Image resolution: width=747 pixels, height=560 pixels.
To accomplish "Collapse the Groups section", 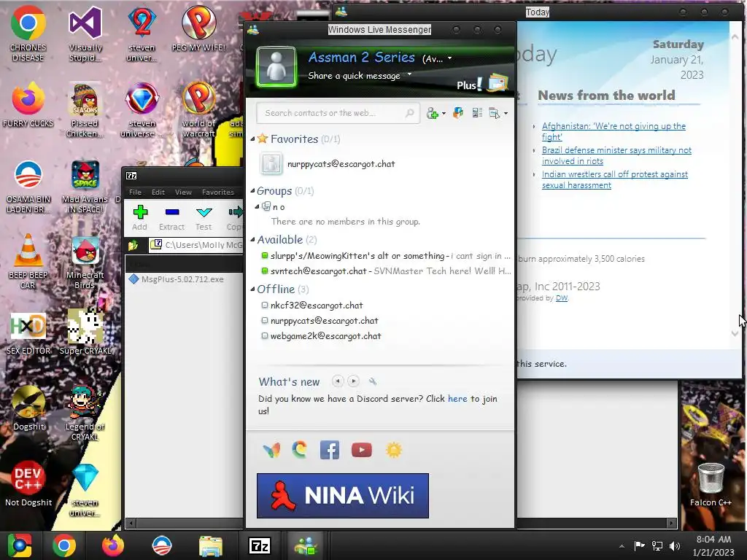I will pos(253,191).
